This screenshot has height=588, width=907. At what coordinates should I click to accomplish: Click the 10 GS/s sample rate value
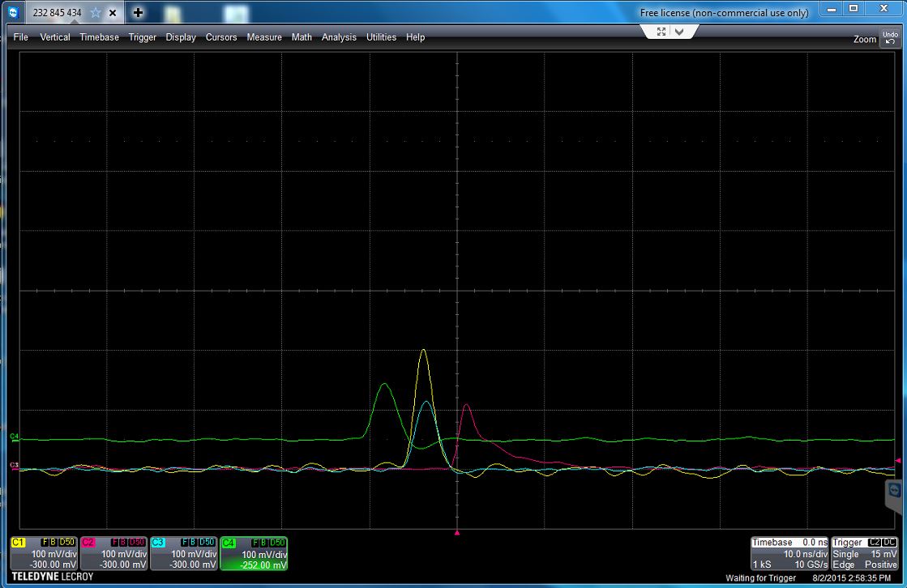[x=811, y=565]
